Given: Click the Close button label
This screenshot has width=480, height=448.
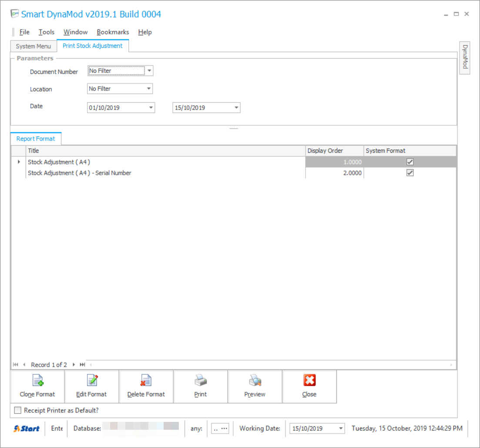Looking at the screenshot, I should tap(309, 394).
